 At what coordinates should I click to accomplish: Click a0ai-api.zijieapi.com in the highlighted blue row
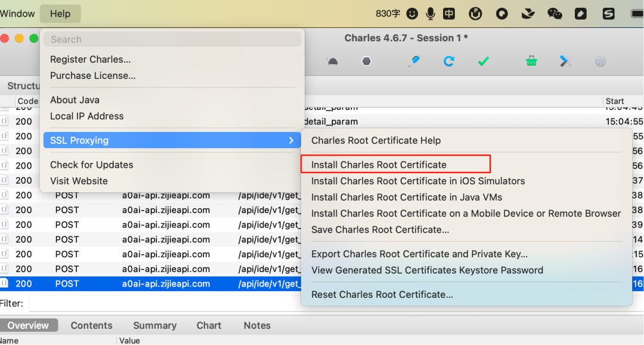[x=166, y=284]
